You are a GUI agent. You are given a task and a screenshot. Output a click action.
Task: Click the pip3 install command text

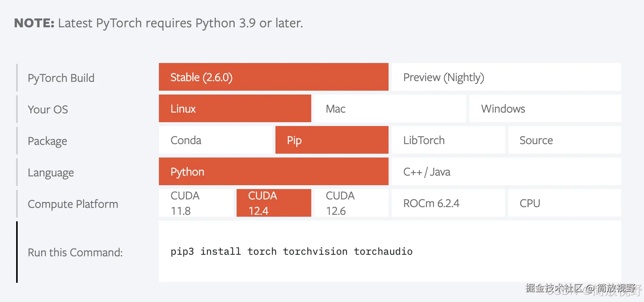click(292, 251)
